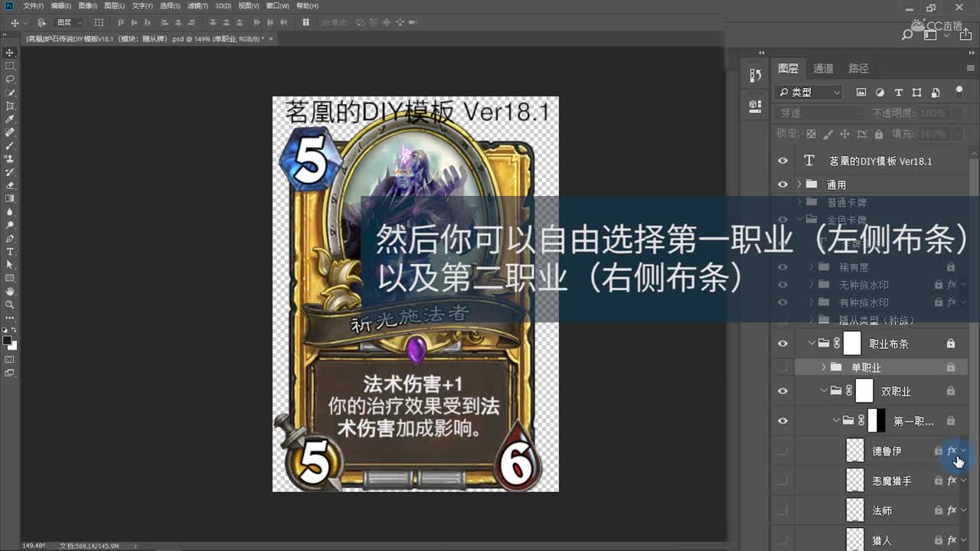Hide the 通用 layer group
This screenshot has height=551, width=980.
(782, 184)
